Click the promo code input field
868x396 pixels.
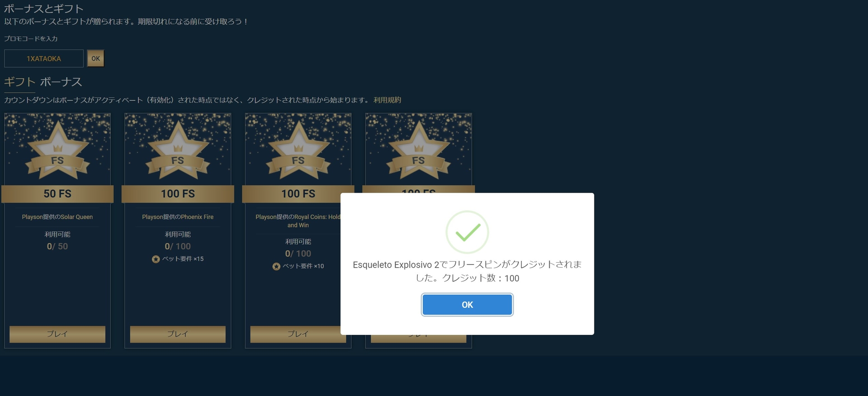pyautogui.click(x=44, y=58)
